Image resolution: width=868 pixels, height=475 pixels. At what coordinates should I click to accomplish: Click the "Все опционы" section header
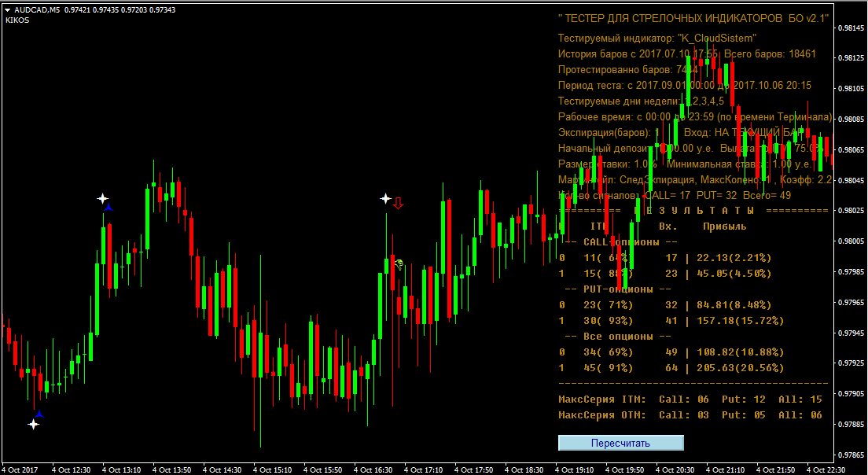621,336
